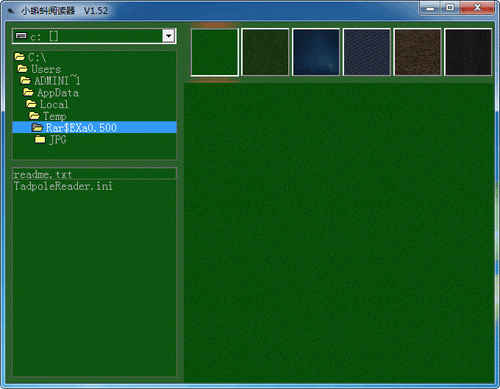
Task: Click the app icon in title bar
Action: click(11, 11)
